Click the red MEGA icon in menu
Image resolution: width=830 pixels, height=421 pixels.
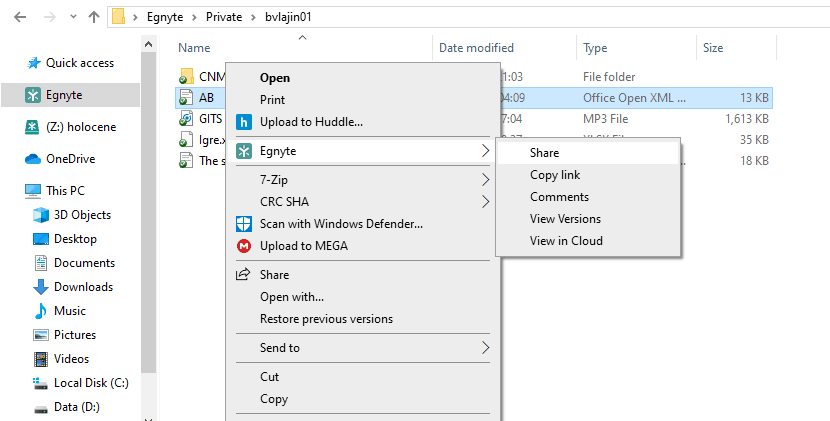click(x=243, y=246)
